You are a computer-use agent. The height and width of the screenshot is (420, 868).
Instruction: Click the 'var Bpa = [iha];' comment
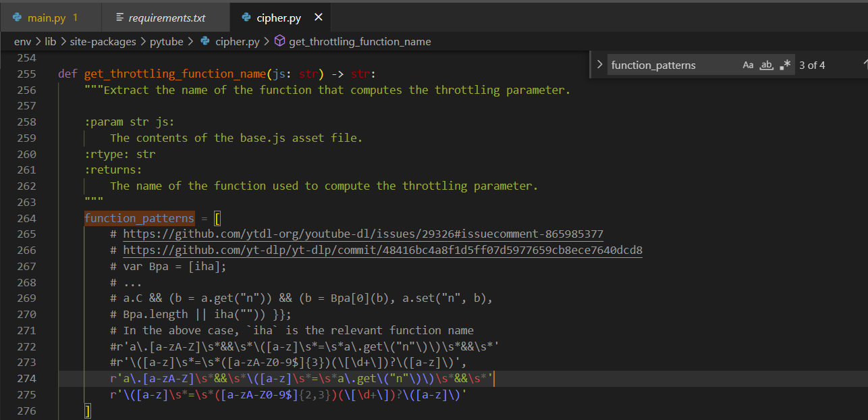(x=168, y=266)
